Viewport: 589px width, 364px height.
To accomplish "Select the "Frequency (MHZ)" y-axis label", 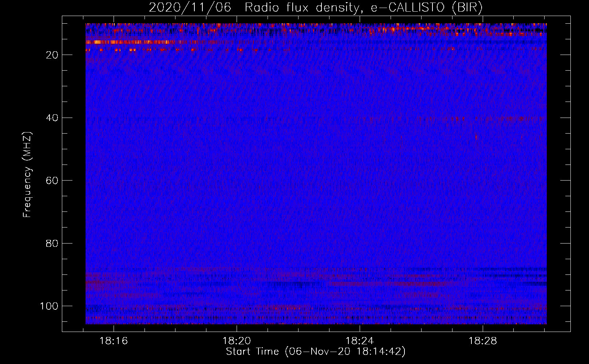I will [x=27, y=175].
